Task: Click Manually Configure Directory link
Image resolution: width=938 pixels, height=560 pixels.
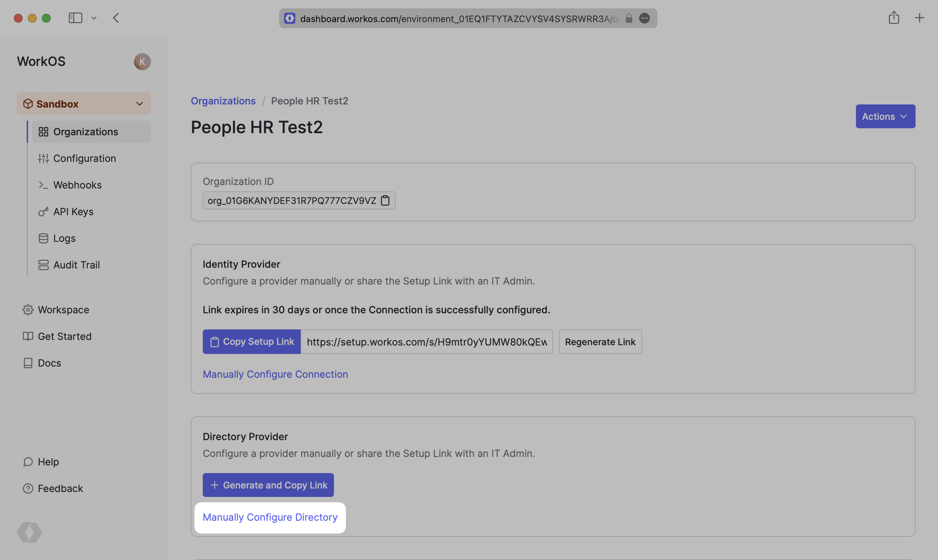Action: tap(270, 517)
